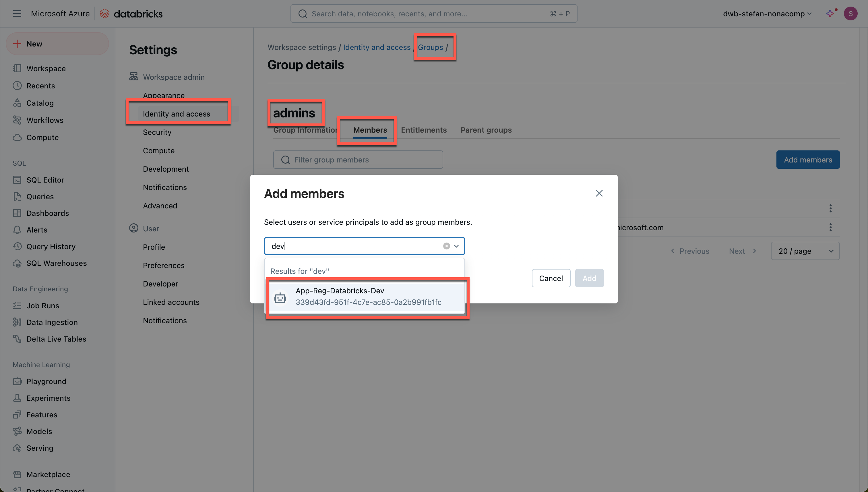Open kebab menu for microsoft.com member
This screenshot has height=492, width=868.
(x=830, y=227)
